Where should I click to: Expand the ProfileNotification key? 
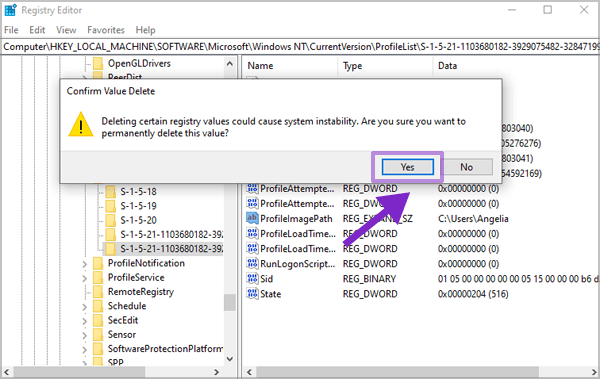(85, 264)
